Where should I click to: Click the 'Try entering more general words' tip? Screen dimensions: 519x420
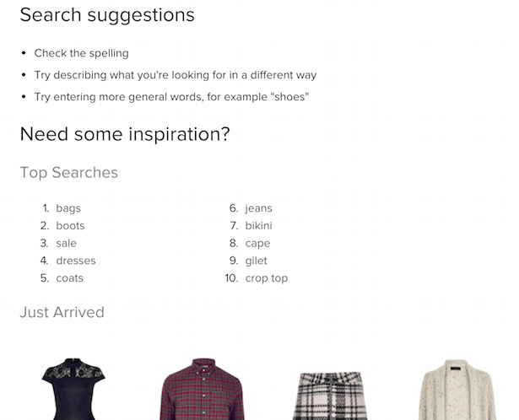pyautogui.click(x=171, y=97)
